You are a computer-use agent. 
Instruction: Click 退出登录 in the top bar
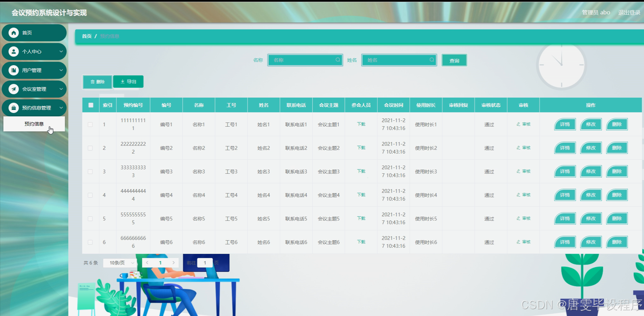[629, 12]
